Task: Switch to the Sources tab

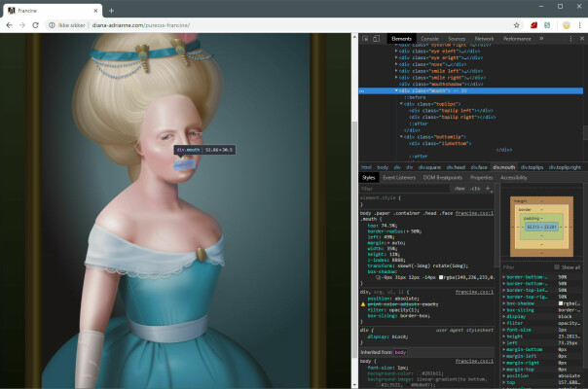Action: point(457,39)
